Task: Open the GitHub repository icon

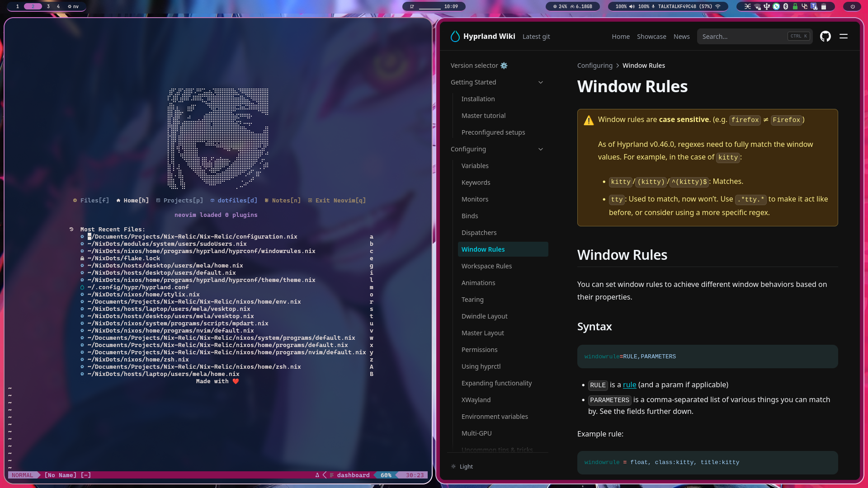Action: point(825,37)
